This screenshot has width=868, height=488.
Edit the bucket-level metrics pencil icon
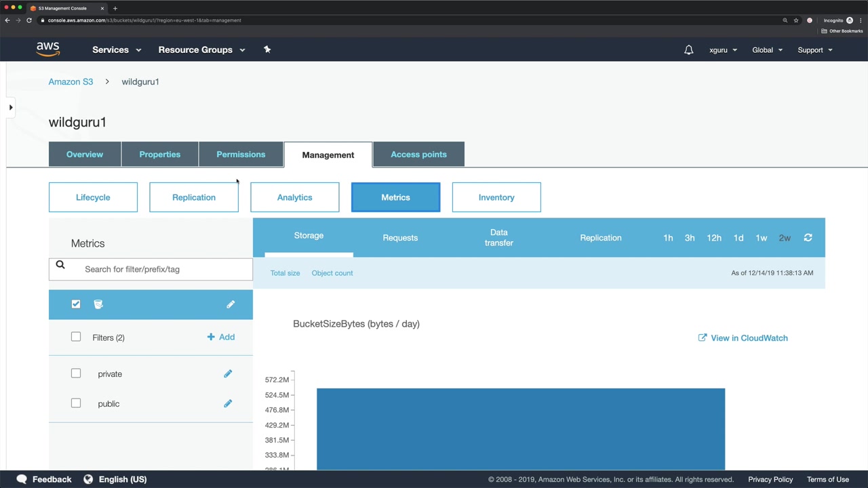click(x=231, y=304)
